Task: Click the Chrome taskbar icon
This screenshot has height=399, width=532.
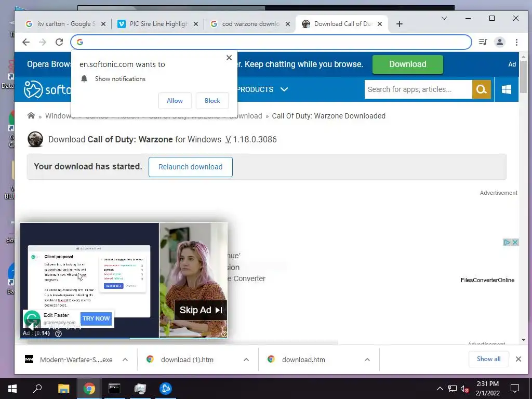Action: point(89,389)
